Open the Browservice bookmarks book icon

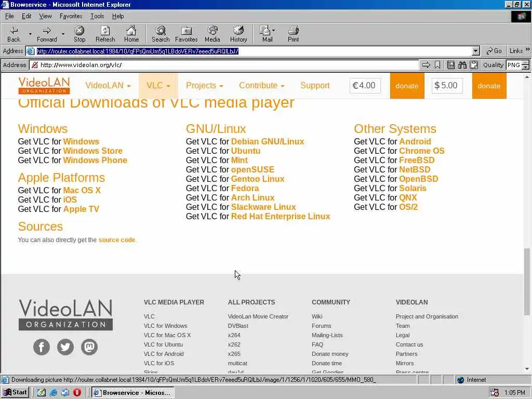pyautogui.click(x=450, y=65)
